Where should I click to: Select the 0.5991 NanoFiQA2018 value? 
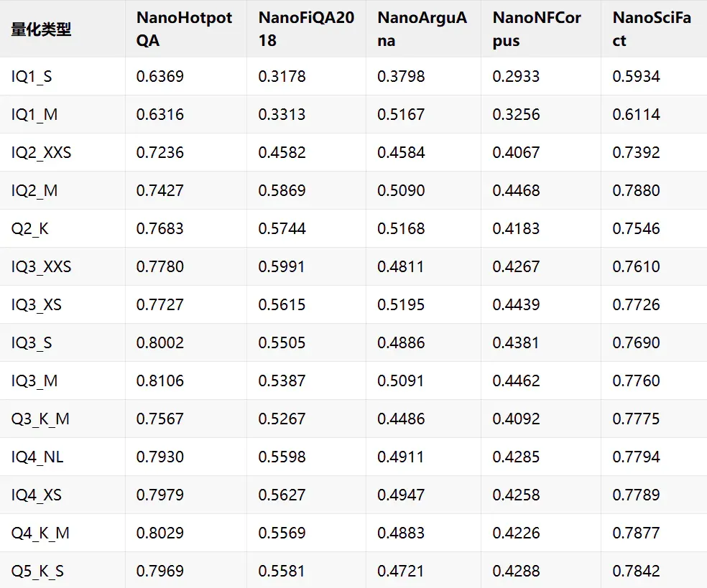pos(282,267)
